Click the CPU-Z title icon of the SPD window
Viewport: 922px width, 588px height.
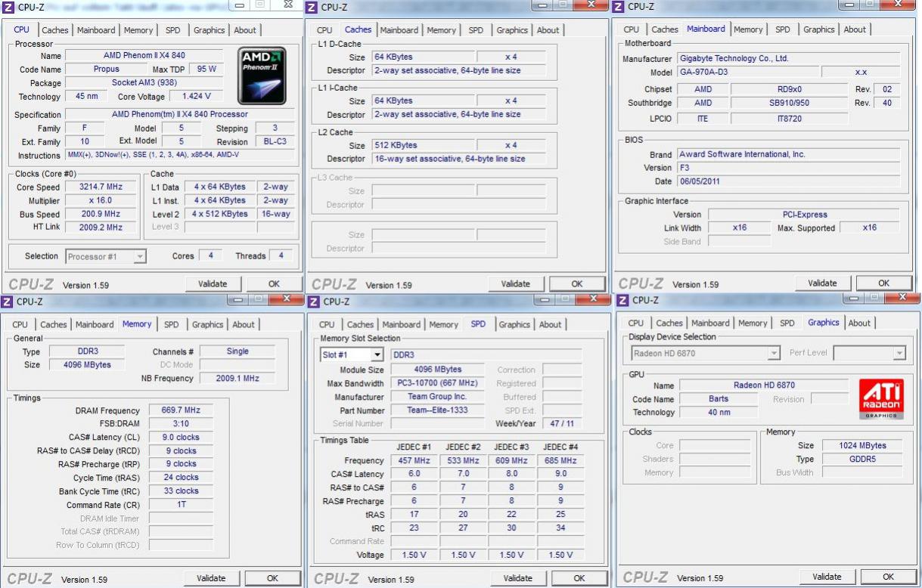point(314,301)
